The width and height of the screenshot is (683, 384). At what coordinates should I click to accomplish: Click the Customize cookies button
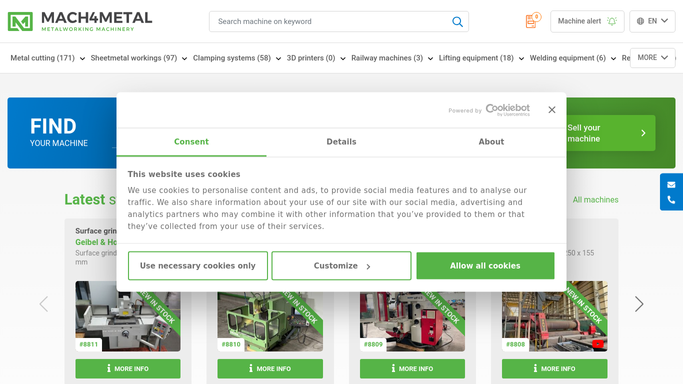[342, 266]
